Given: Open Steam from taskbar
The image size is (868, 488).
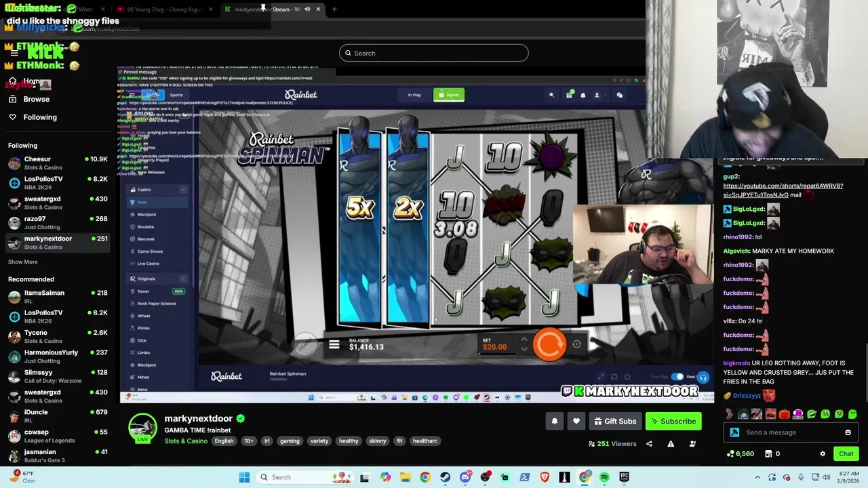Looking at the screenshot, I should click(445, 477).
